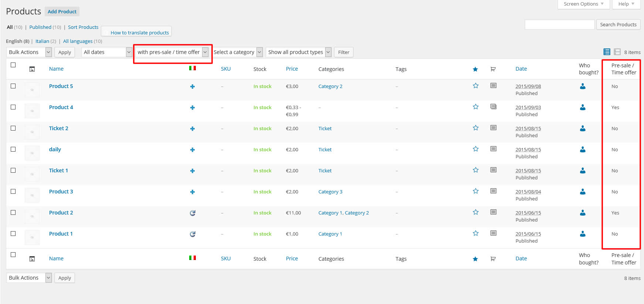Select the checkbox next to daily product

pos(13,149)
